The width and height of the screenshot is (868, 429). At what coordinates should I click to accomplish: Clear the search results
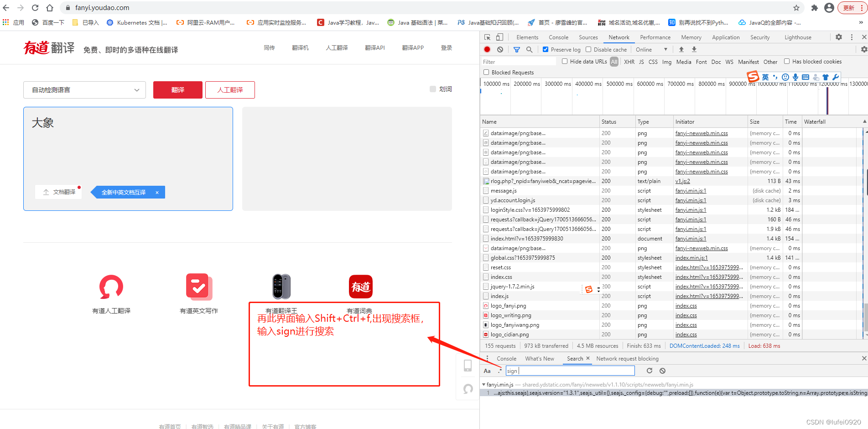pyautogui.click(x=662, y=371)
